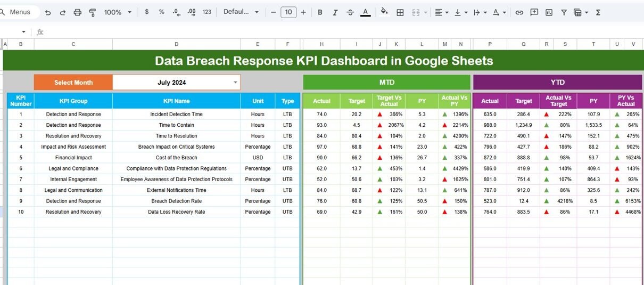The image size is (644, 285).
Task: Click the Menus search box
Action: point(20,12)
